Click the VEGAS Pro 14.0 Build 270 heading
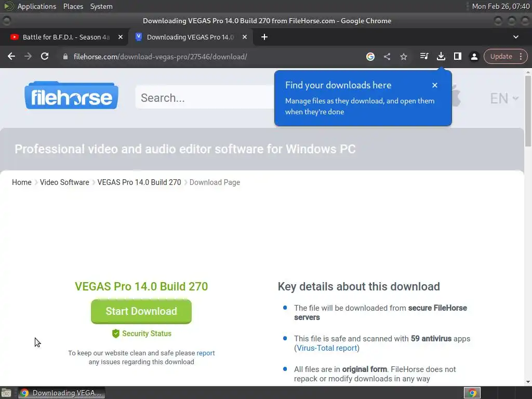 pos(141,286)
